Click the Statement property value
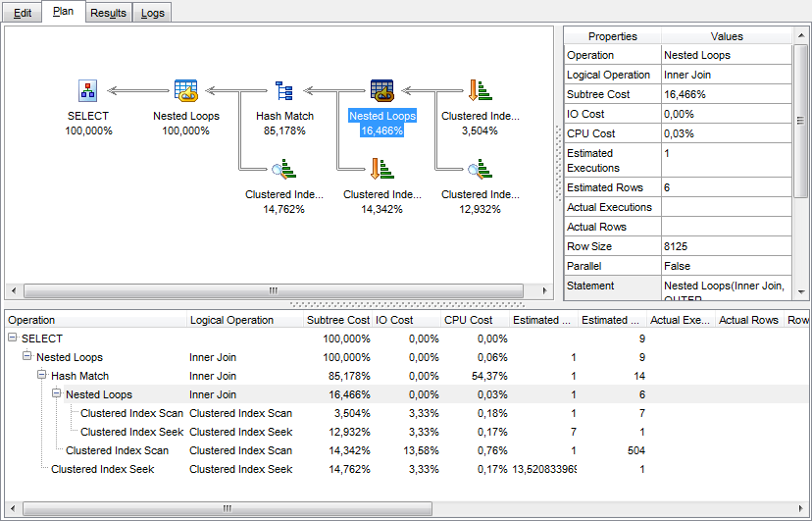This screenshot has height=521, width=812. pyautogui.click(x=727, y=288)
